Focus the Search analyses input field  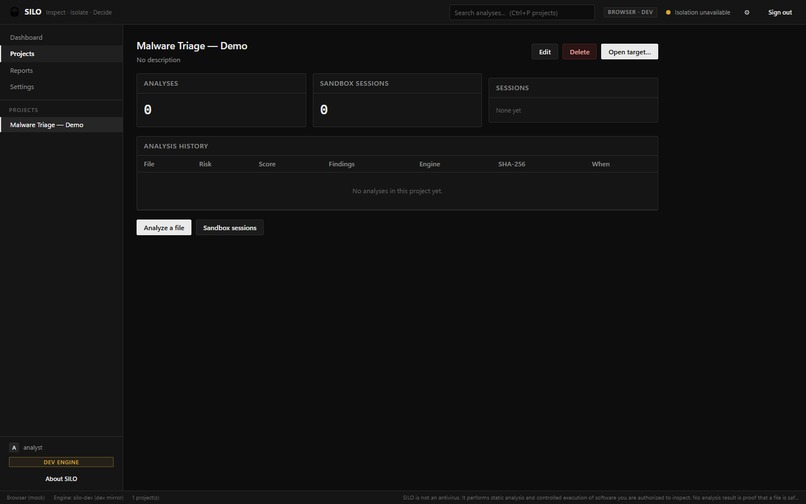click(x=522, y=12)
